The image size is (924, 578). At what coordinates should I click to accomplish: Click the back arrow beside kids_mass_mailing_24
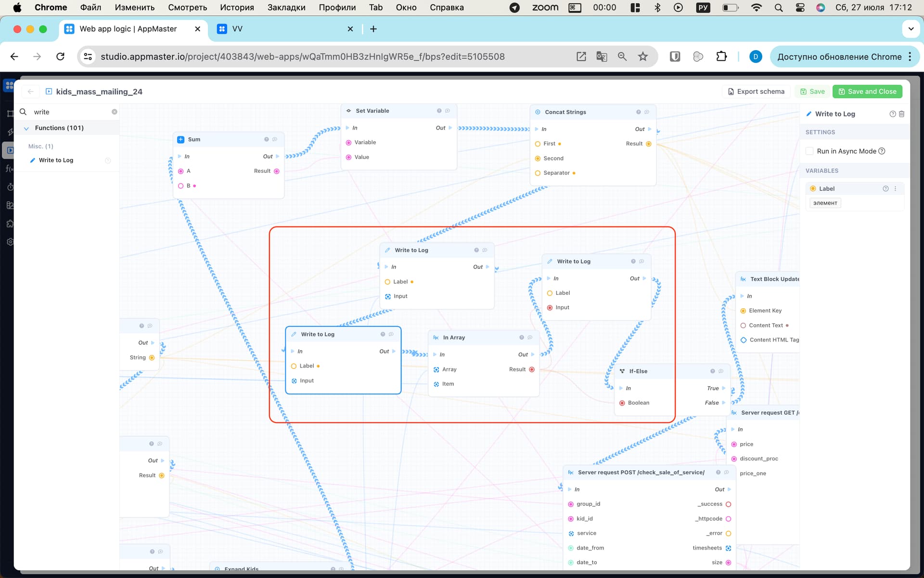pyautogui.click(x=30, y=92)
